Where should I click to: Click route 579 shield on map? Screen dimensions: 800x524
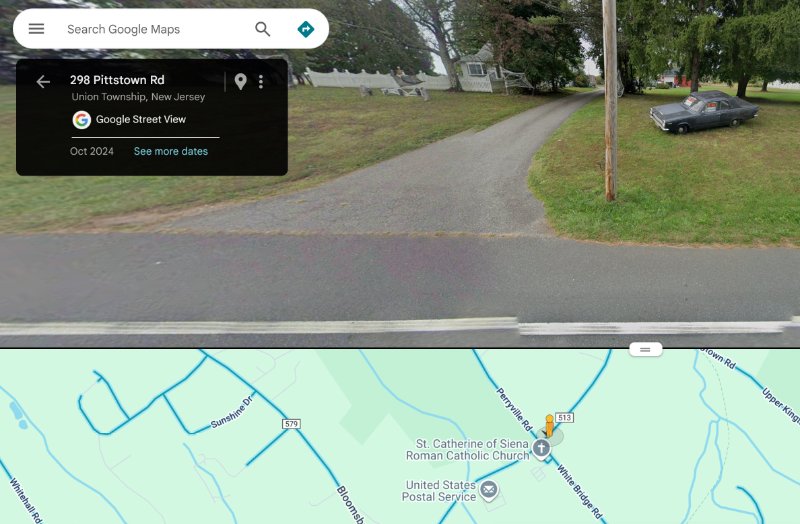coord(291,423)
